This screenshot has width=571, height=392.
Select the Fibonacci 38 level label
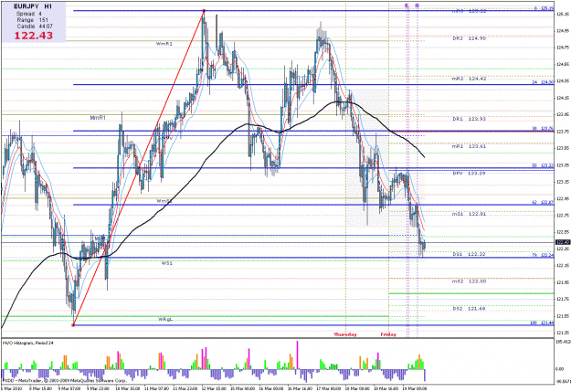click(x=543, y=129)
